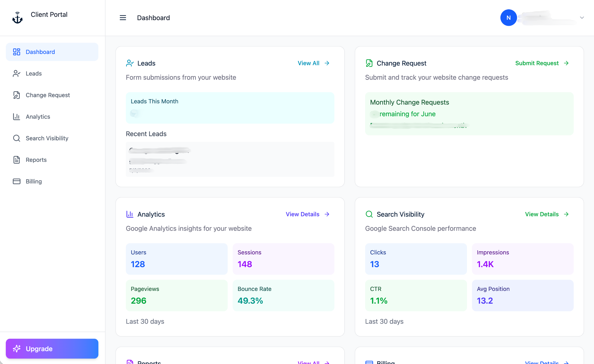Viewport: 594px width, 364px height.
Task: Click the Search Visibility magnifier sidebar icon
Action: (17, 138)
